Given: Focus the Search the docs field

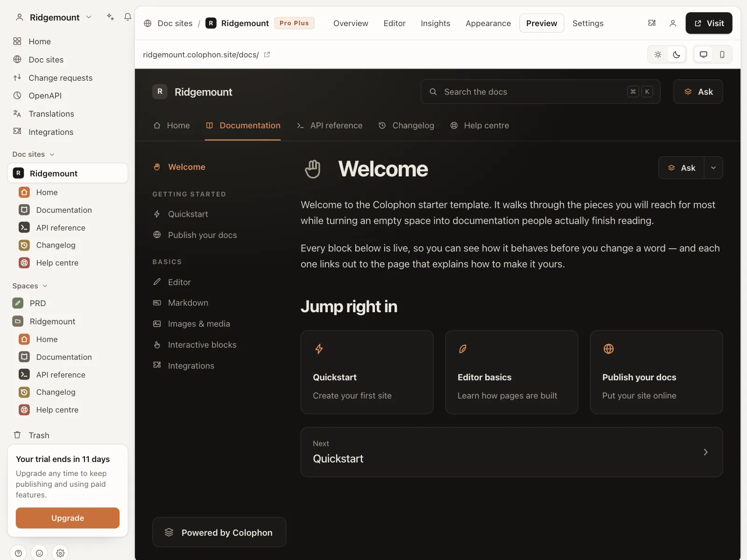Looking at the screenshot, I should (x=541, y=91).
